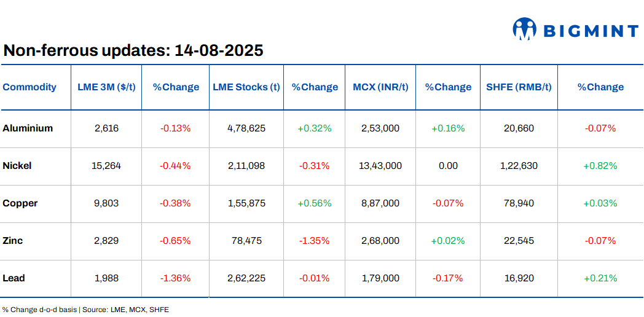Screen dimensions: 644x317
Task: Select the Lead row label
Action: point(14,278)
